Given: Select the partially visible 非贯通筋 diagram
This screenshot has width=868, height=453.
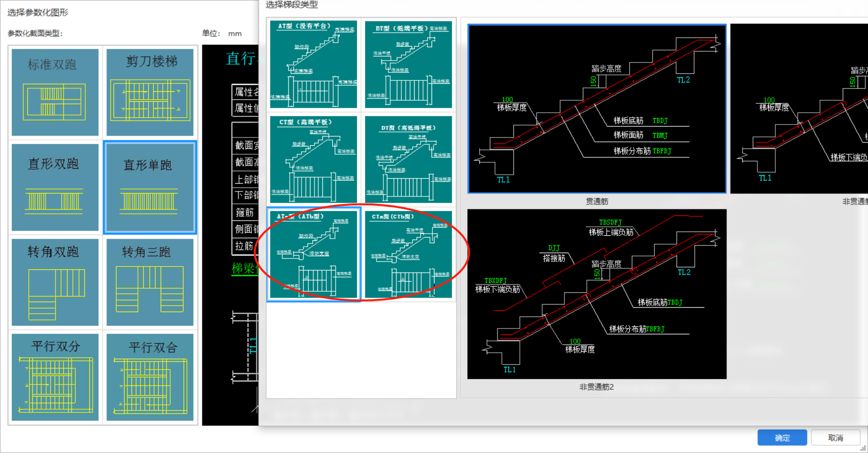Looking at the screenshot, I should (799, 109).
